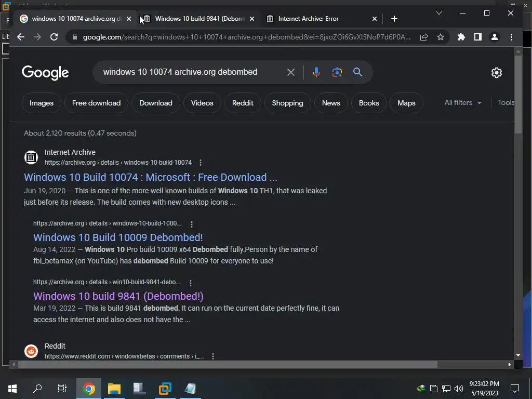532x399 pixels.
Task: Switch to Maps results
Action: point(406,103)
